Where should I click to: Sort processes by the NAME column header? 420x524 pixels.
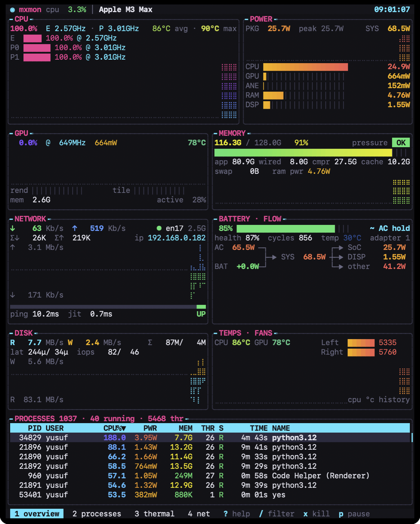[281, 428]
